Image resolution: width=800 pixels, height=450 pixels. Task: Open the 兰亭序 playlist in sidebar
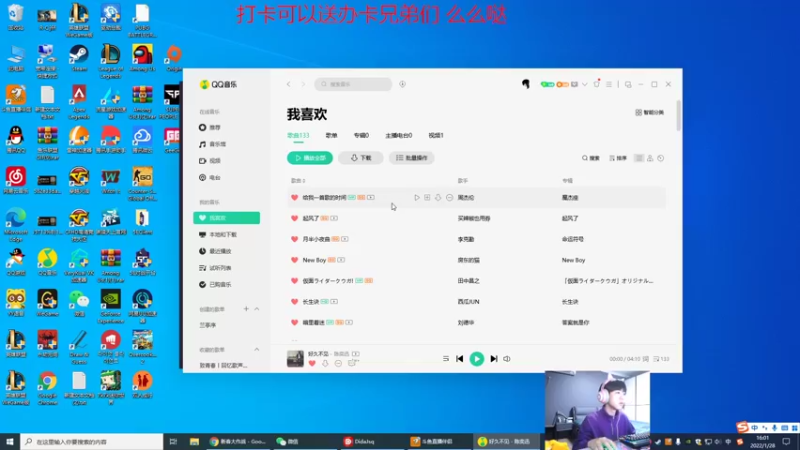pos(208,326)
